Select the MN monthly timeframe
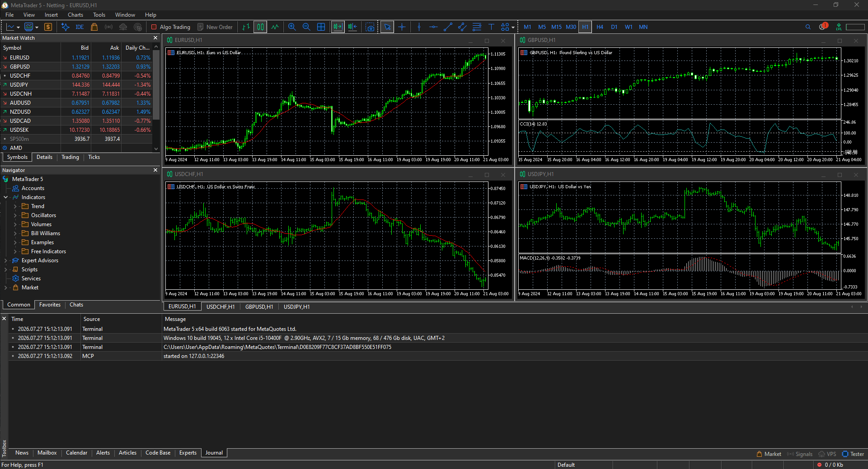Viewport: 868px width, 469px height. pos(643,27)
